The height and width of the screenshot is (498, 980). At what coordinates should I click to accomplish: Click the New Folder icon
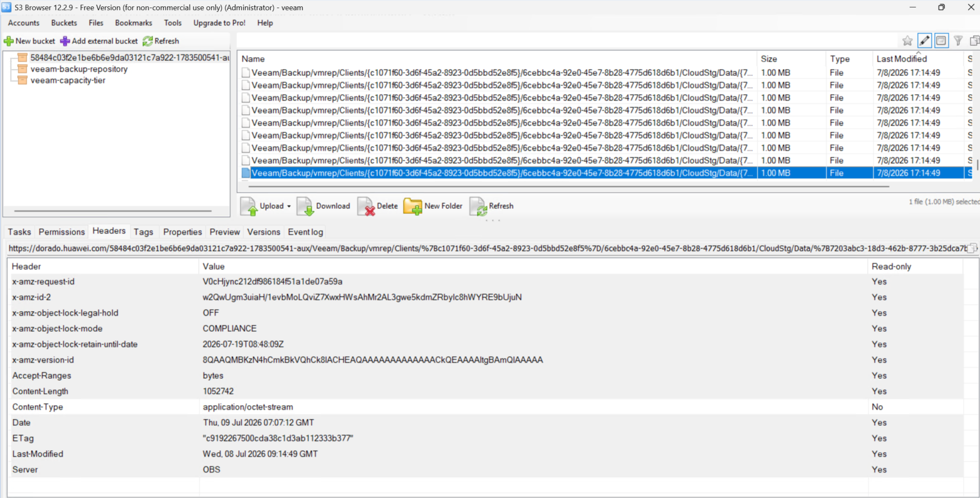tap(412, 206)
